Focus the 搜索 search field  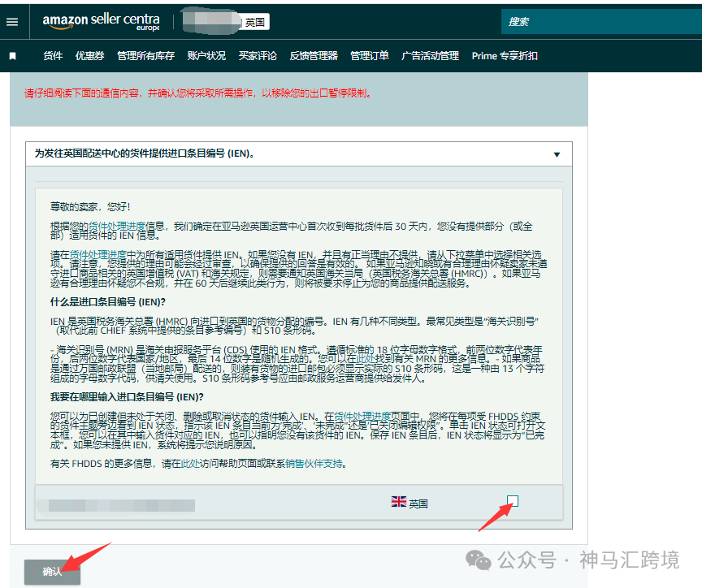601,21
